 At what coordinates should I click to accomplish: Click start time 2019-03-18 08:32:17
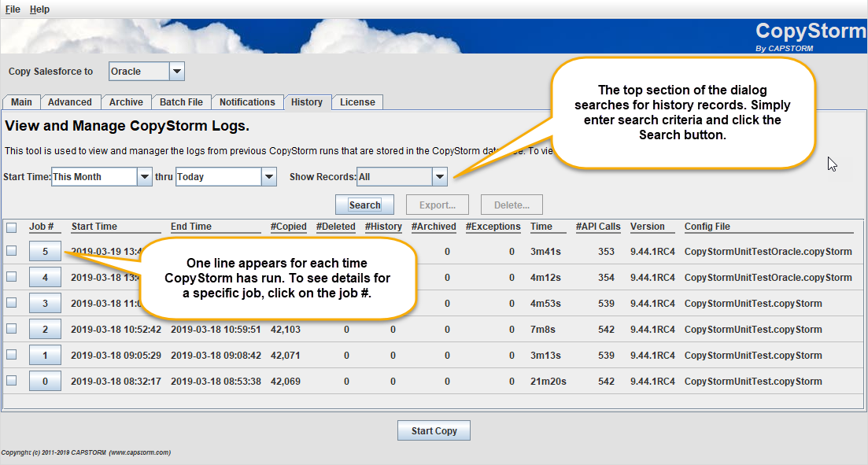(116, 382)
